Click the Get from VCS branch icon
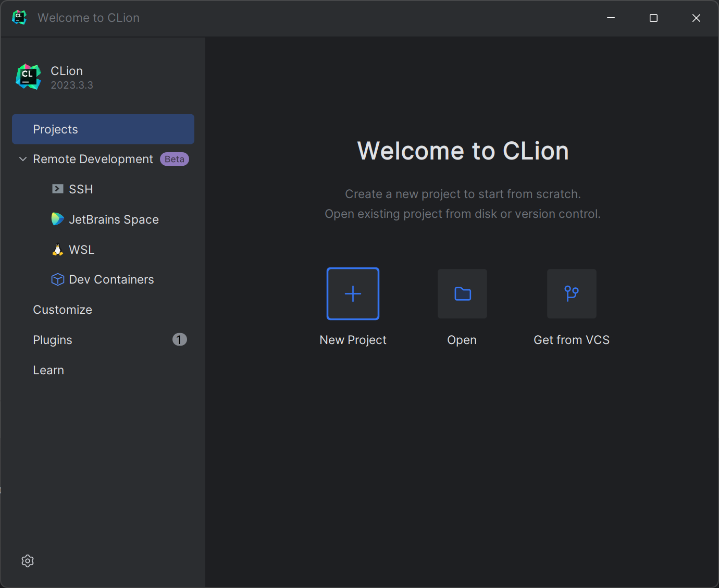The width and height of the screenshot is (719, 588). [572, 293]
